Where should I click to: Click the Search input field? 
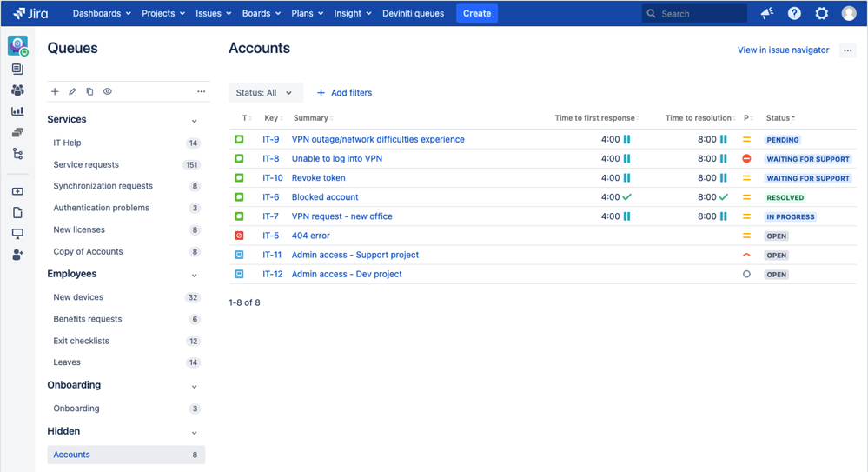(x=694, y=13)
